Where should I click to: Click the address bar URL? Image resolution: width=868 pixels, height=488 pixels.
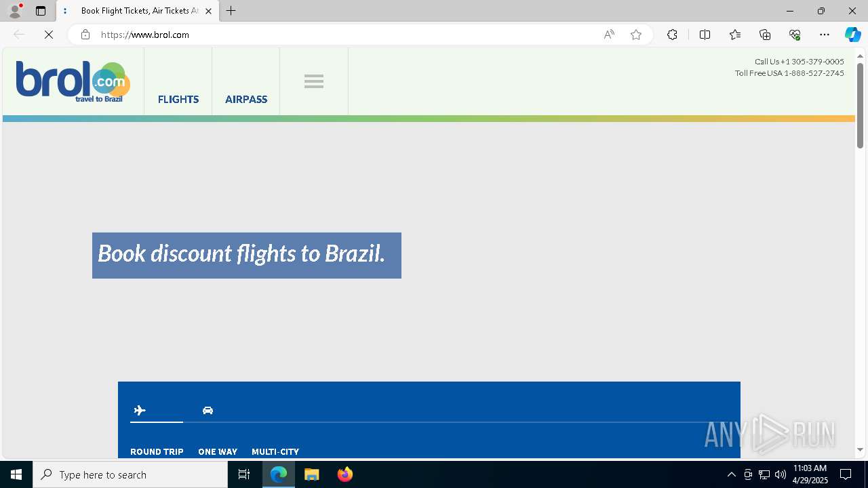[145, 35]
